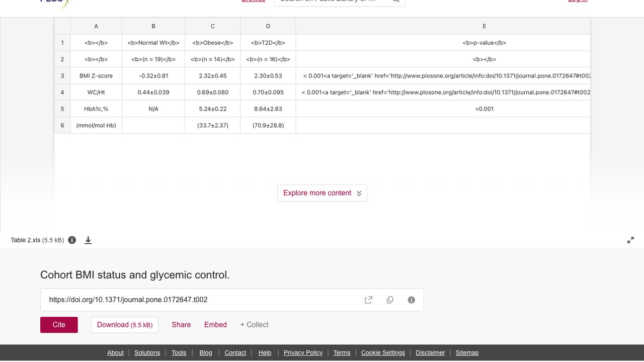Open the Privacy Policy footer link
644x362 pixels.
tap(303, 353)
